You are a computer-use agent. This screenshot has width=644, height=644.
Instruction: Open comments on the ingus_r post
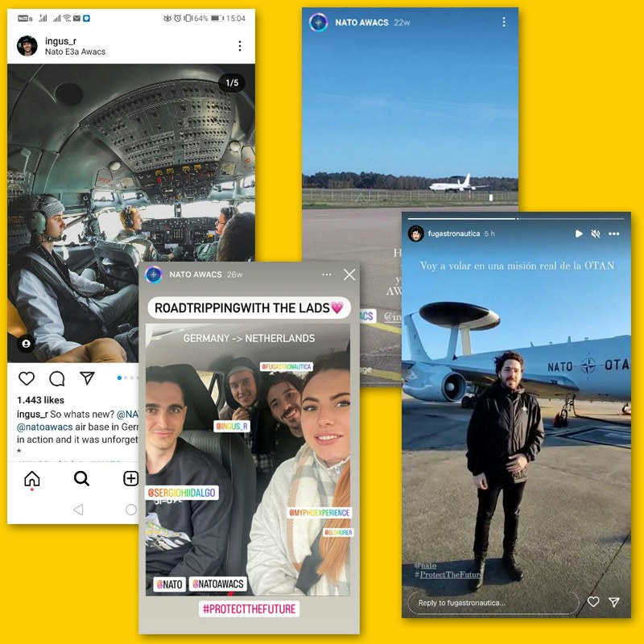(x=56, y=378)
